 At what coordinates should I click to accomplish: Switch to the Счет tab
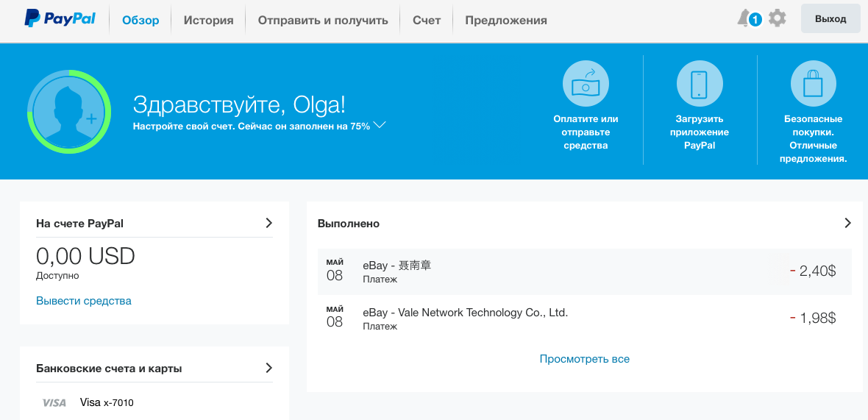point(427,21)
